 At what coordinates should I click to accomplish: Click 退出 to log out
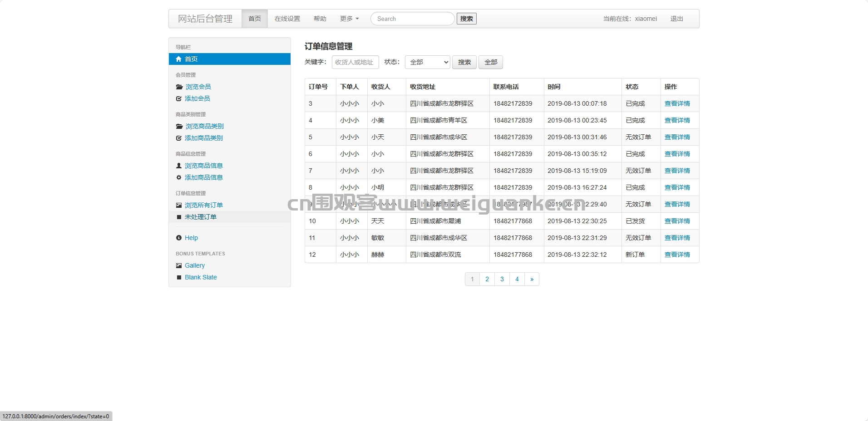click(677, 19)
